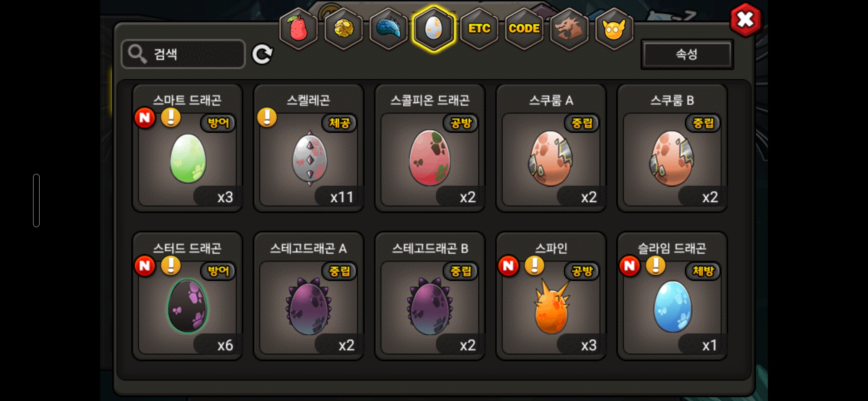
Task: Select the 스콜피온 드래곤 red egg
Action: click(430, 149)
